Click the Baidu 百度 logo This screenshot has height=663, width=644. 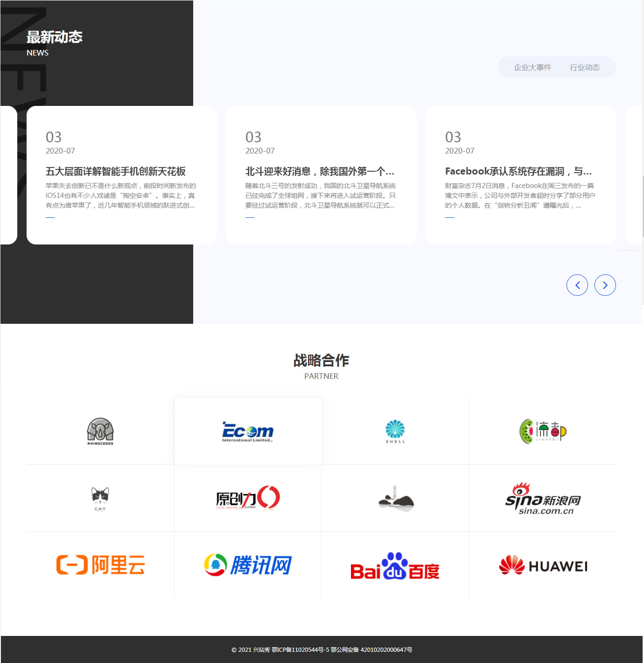coord(395,566)
